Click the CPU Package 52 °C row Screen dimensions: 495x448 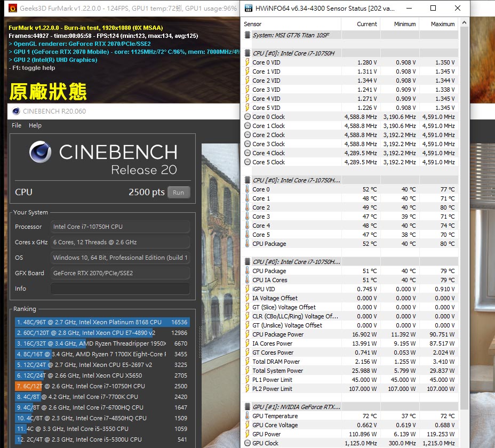click(x=350, y=244)
